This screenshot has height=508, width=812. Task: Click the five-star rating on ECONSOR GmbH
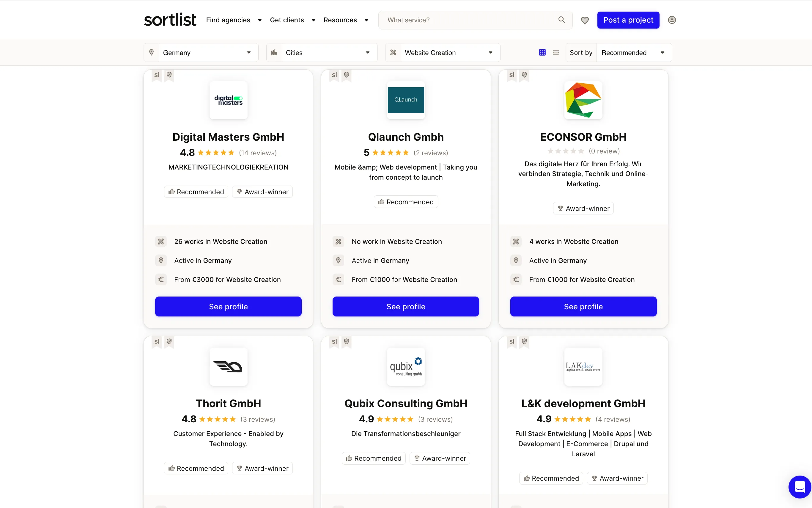point(566,151)
